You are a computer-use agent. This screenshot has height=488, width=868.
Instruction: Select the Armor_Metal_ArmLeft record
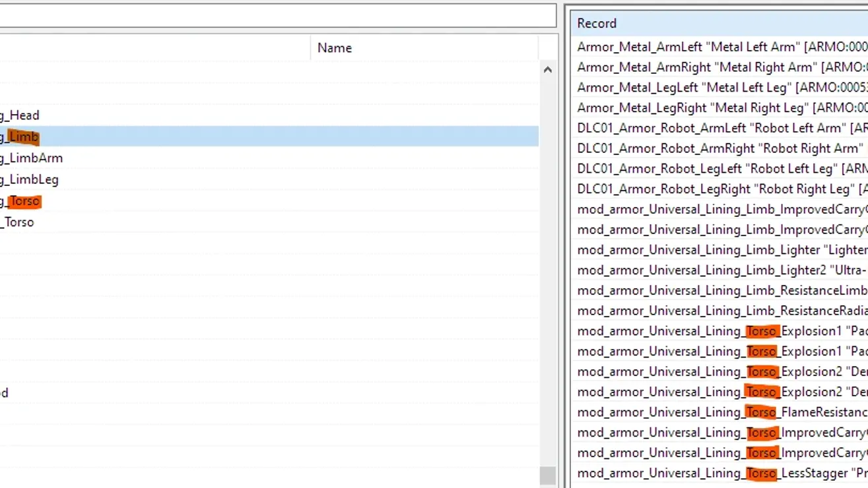719,47
